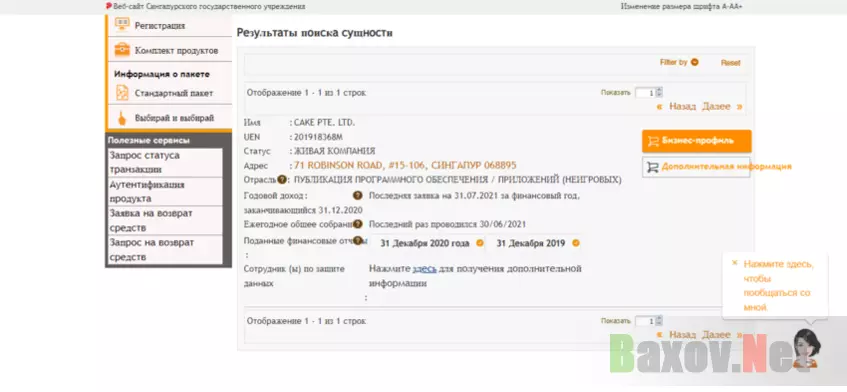Select the 31 Декабря 2019 filing
Image resolution: width=847 pixels, height=392 pixels.
tap(530, 244)
